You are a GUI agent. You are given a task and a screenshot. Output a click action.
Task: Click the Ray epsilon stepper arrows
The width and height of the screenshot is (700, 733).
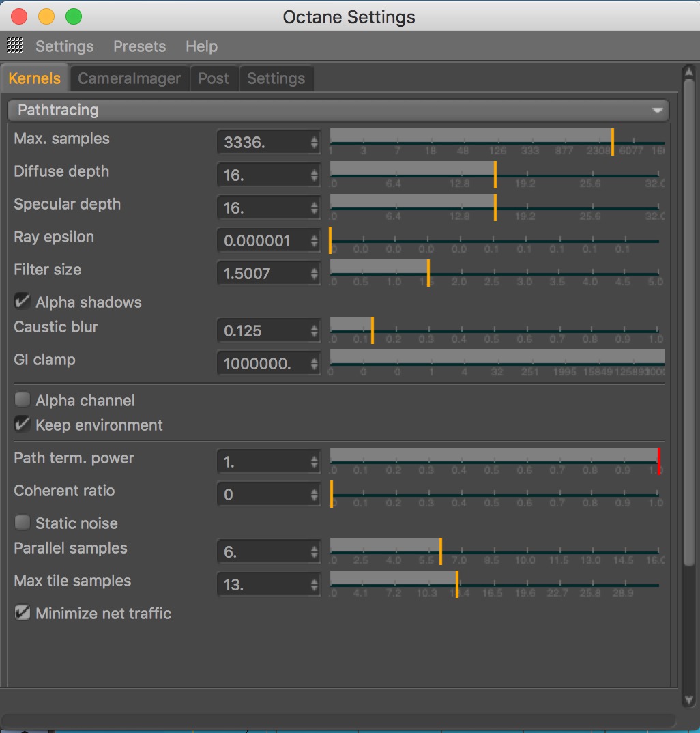315,240
